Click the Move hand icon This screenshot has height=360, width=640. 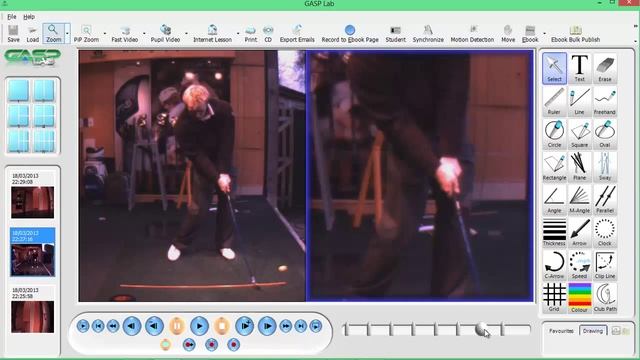click(x=508, y=33)
